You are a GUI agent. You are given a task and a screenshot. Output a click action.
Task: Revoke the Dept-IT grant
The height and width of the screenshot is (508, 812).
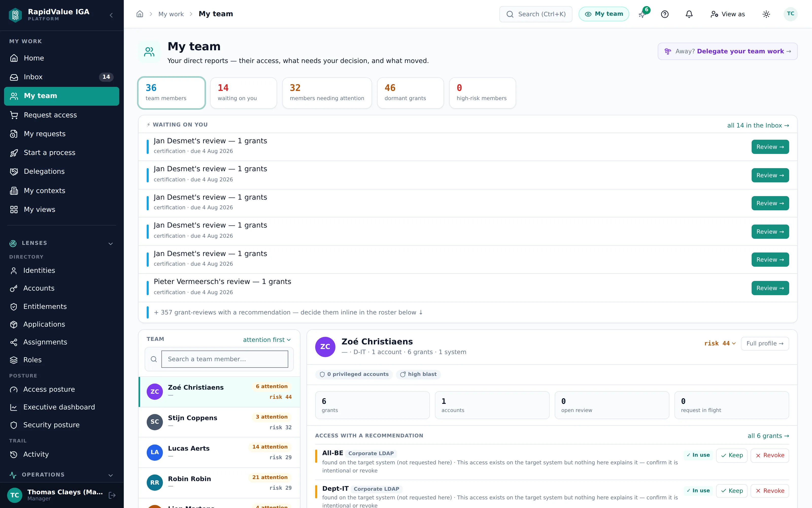[x=770, y=491]
